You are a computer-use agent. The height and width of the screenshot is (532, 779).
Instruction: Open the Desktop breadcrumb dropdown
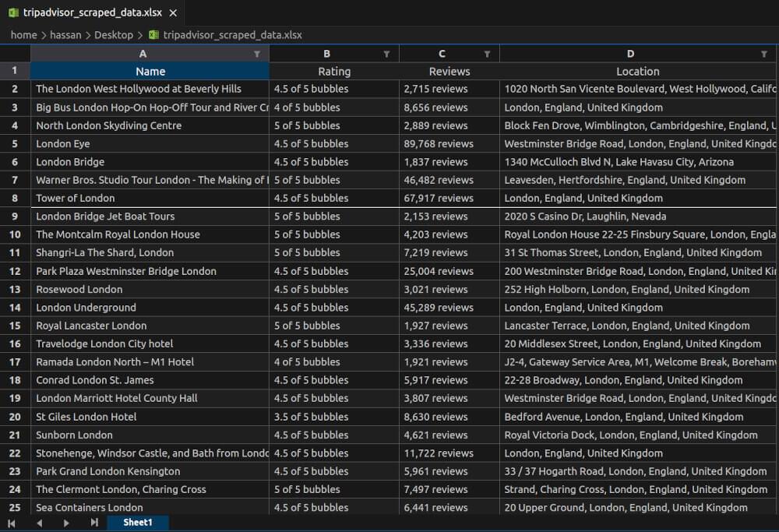(x=114, y=34)
